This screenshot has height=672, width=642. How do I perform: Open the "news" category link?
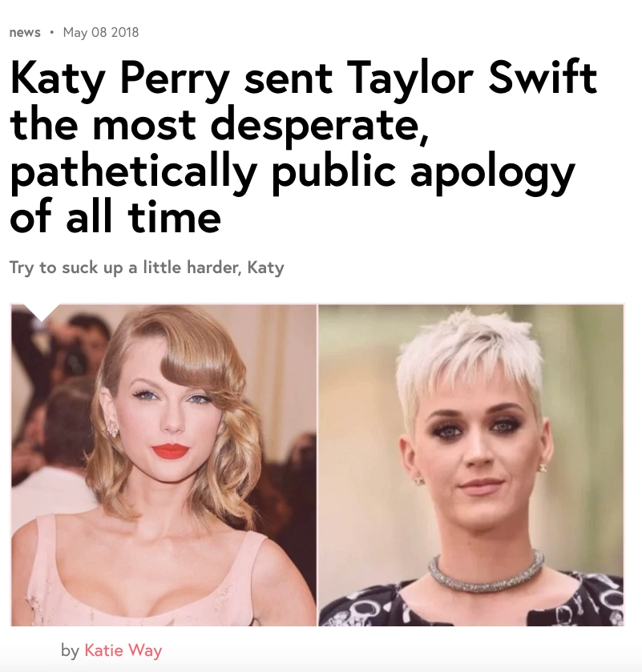tap(25, 33)
